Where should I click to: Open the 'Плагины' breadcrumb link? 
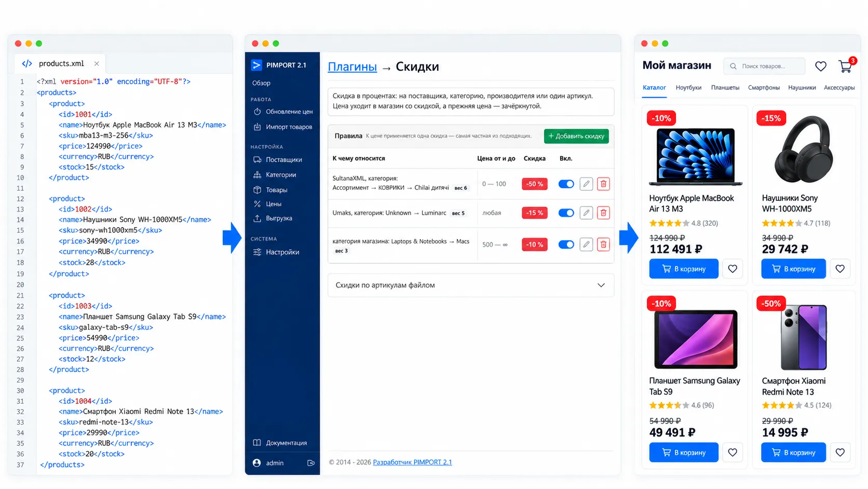point(352,67)
